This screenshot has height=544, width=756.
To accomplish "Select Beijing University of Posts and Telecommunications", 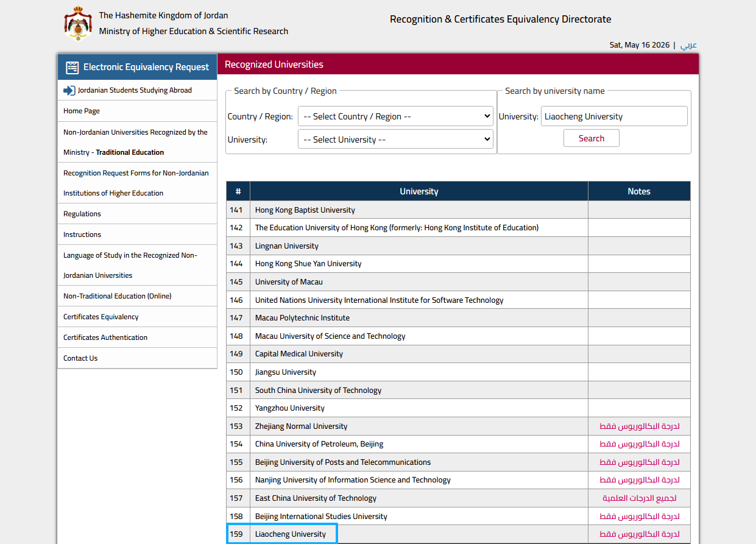I will click(458, 462).
